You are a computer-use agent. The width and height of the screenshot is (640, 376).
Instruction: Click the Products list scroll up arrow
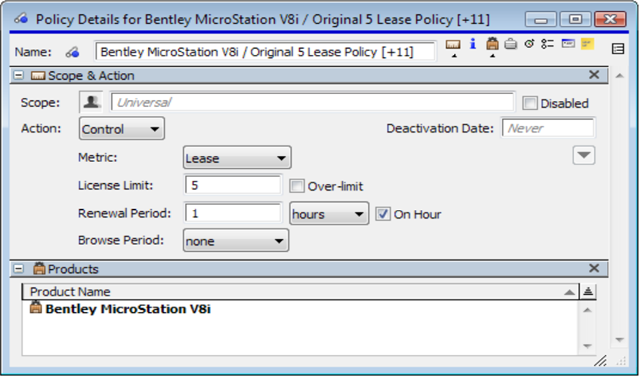588,310
